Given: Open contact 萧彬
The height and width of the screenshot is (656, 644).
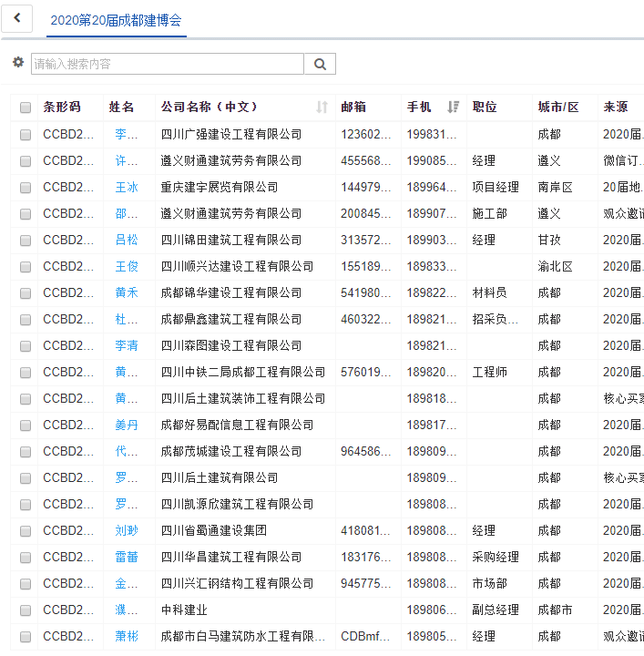Looking at the screenshot, I should [x=127, y=636].
